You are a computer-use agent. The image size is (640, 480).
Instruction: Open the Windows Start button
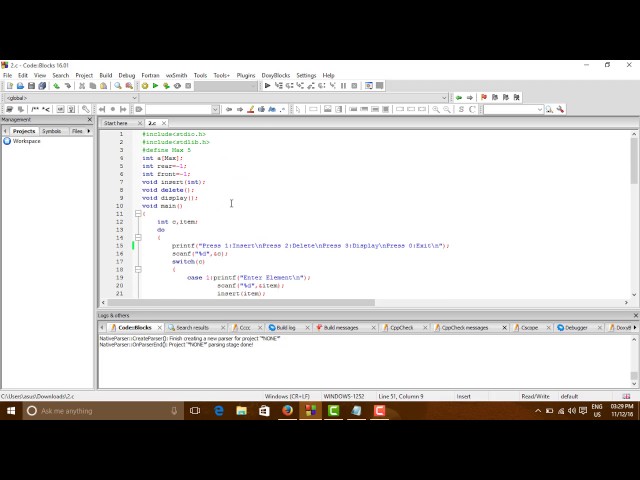pyautogui.click(x=11, y=411)
